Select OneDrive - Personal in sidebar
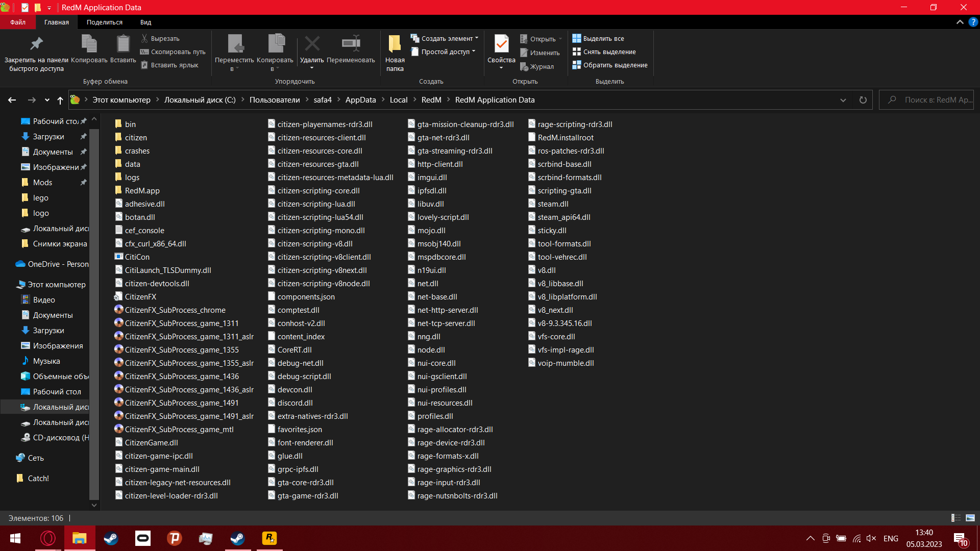 click(51, 264)
